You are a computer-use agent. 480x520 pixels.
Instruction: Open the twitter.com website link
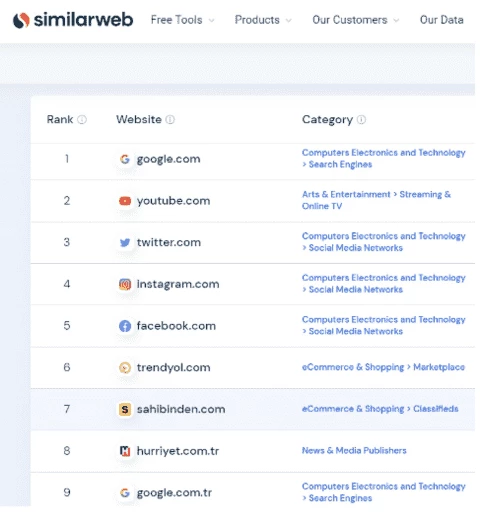pyautogui.click(x=169, y=242)
